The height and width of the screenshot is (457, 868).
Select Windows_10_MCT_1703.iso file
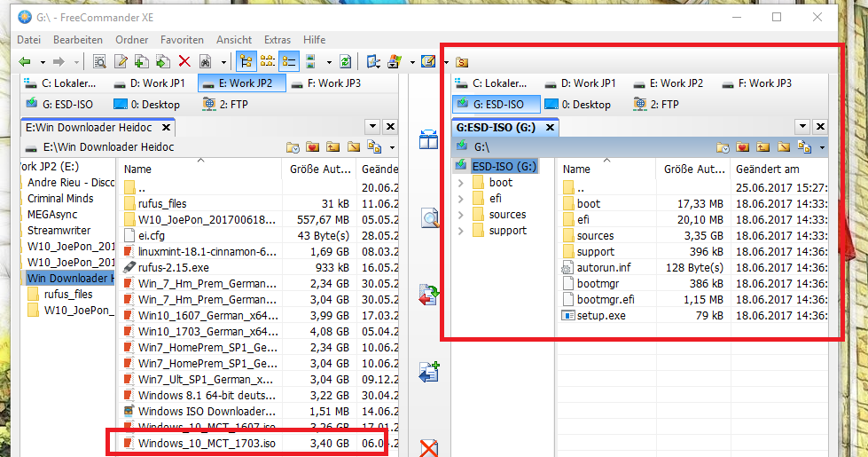coord(207,443)
